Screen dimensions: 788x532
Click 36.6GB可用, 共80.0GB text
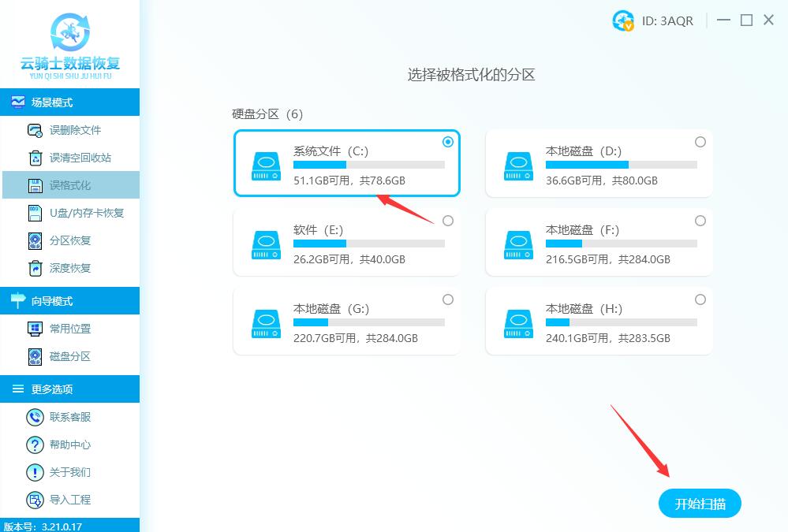point(602,180)
